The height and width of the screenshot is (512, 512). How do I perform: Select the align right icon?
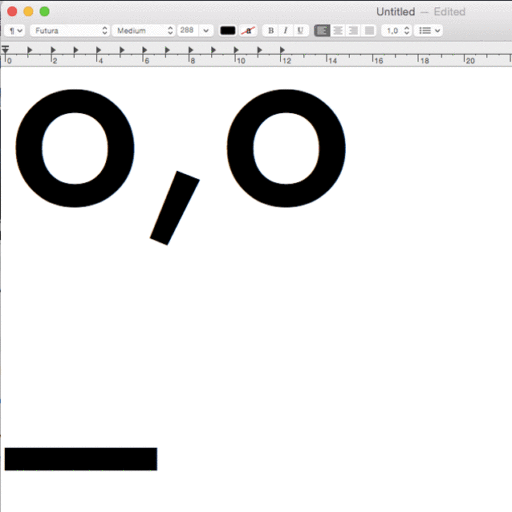[x=353, y=31]
